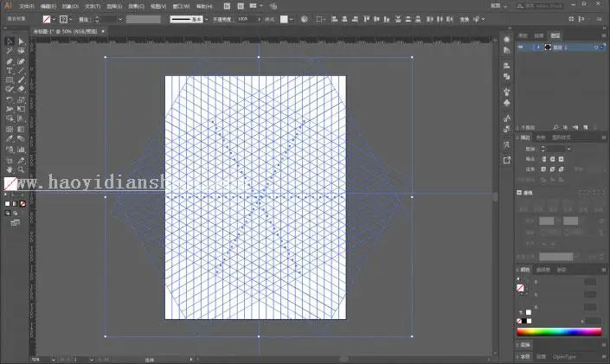The height and width of the screenshot is (364, 610).
Task: Open the Edit menu (E)
Action: tap(48, 6)
